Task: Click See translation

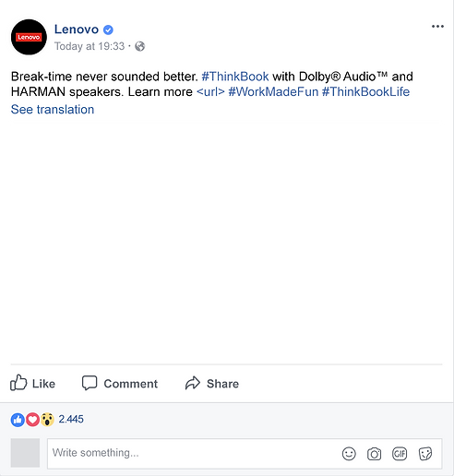Action: pos(53,110)
